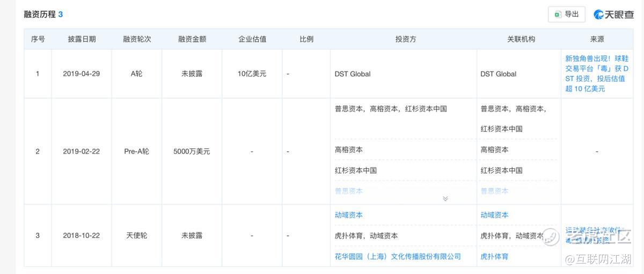Click the 企业估值 column header
Viewport: 644px width, 274px height.
pos(252,39)
